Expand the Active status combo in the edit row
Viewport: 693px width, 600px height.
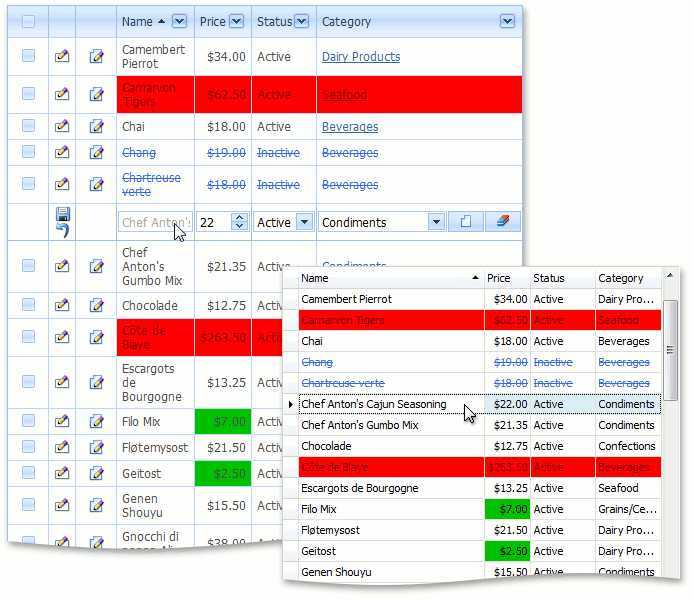(x=305, y=222)
